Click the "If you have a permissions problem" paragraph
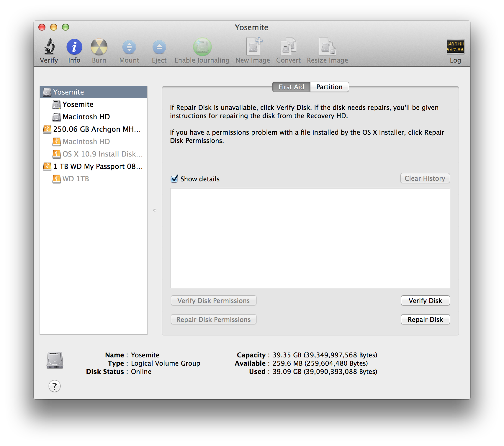504x446 pixels. [307, 136]
